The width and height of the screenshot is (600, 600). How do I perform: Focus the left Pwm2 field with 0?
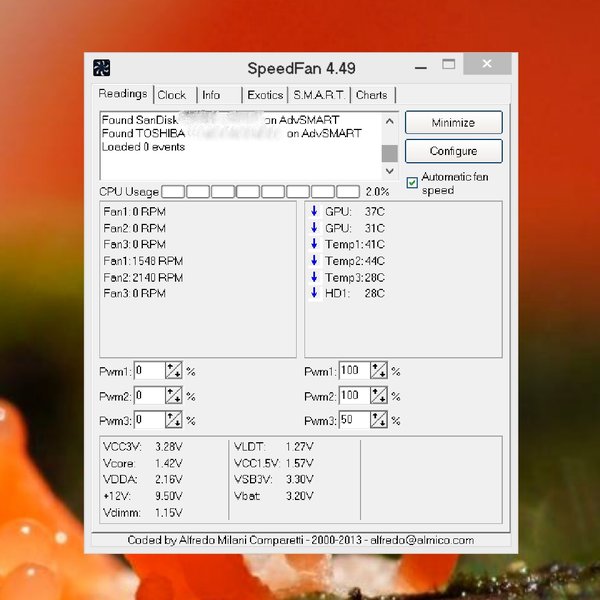pyautogui.click(x=150, y=396)
